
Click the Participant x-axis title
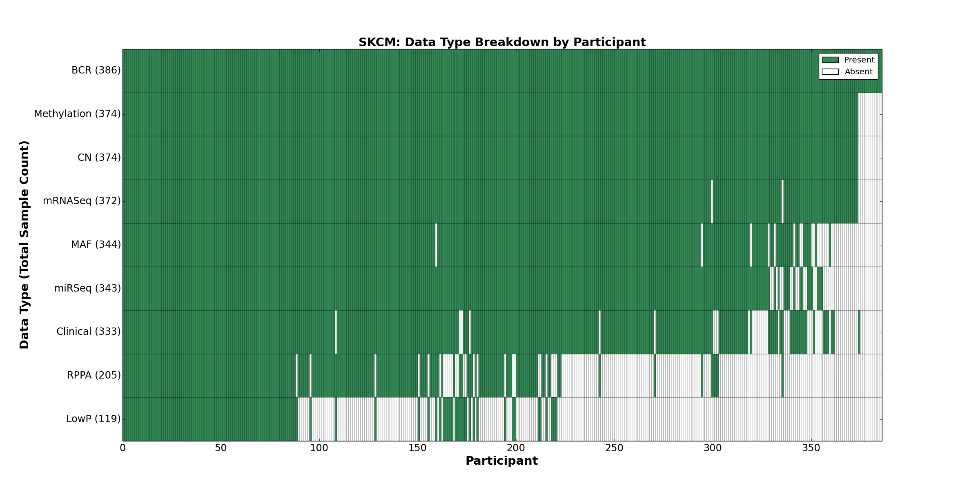click(x=501, y=461)
